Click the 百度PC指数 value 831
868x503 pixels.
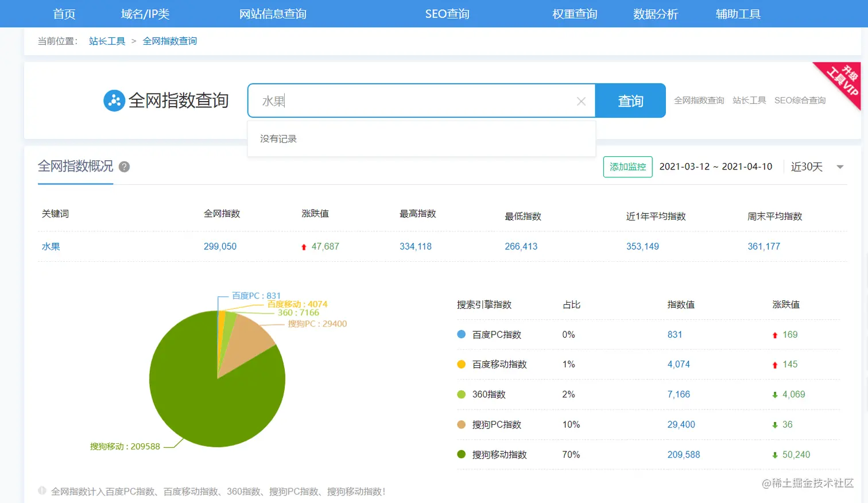[x=675, y=334]
